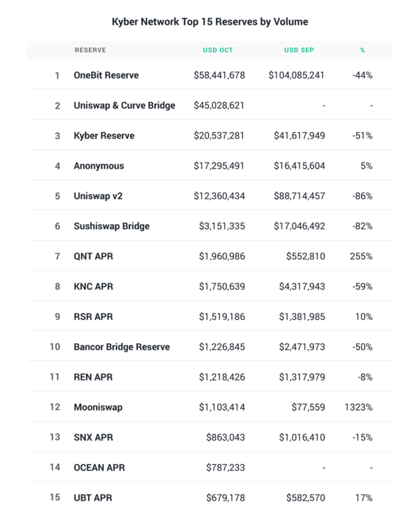The image size is (420, 531).
Task: Select the USD OCT column header
Action: [218, 50]
